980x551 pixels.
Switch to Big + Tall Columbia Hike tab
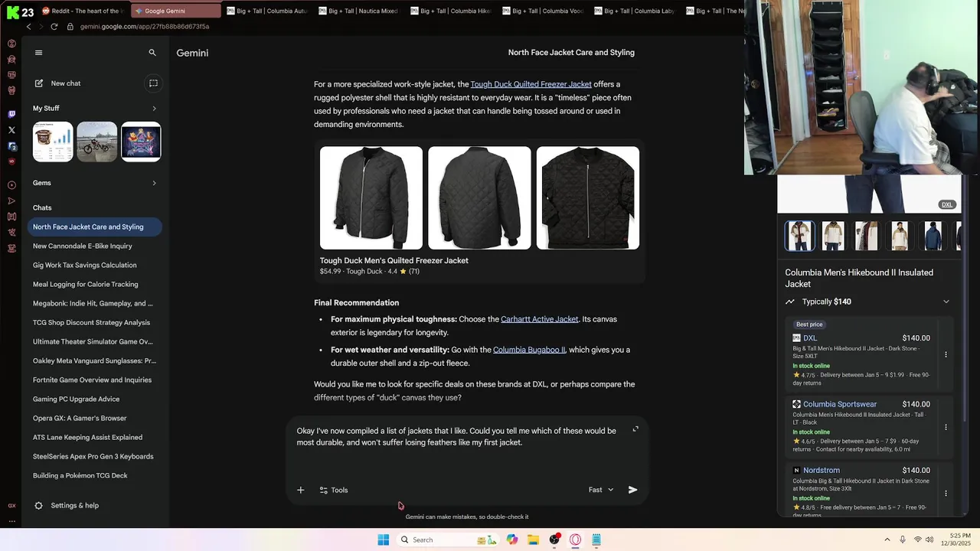452,11
